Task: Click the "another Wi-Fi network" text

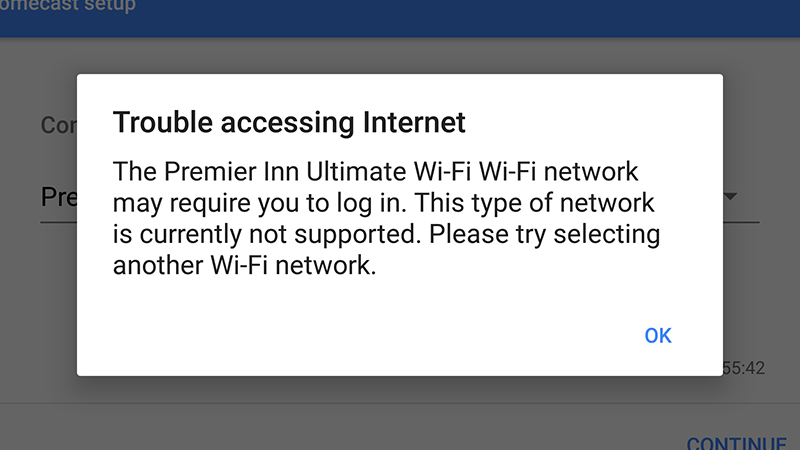Action: tap(244, 267)
